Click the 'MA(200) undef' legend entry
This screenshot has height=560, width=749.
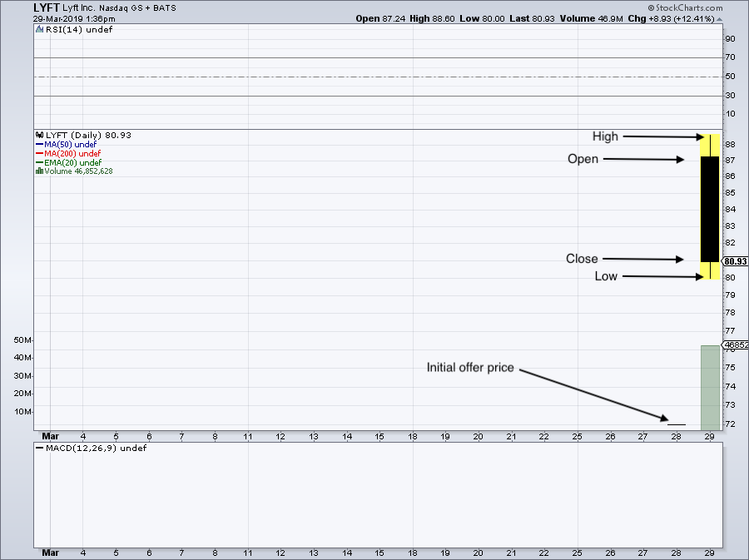tap(72, 153)
